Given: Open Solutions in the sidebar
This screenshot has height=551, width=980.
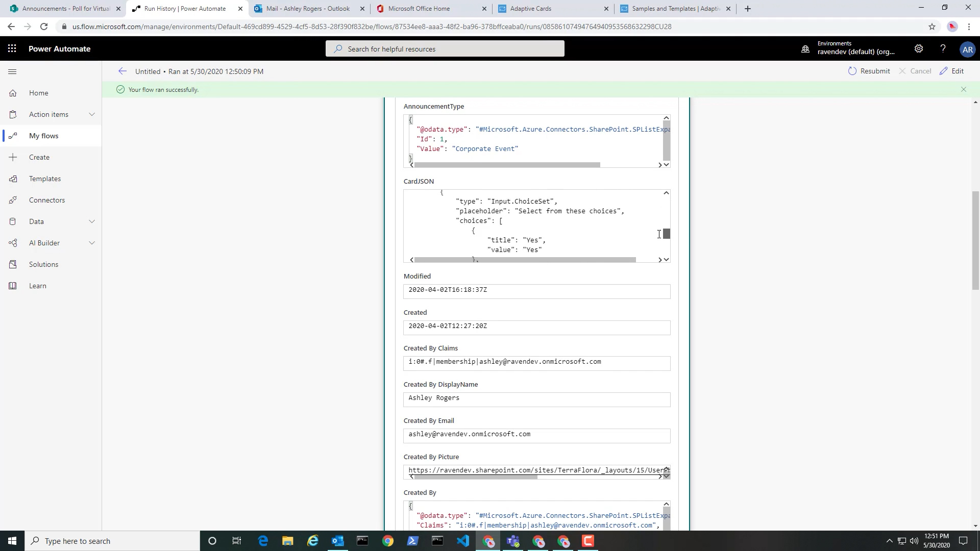Looking at the screenshot, I should point(51,264).
